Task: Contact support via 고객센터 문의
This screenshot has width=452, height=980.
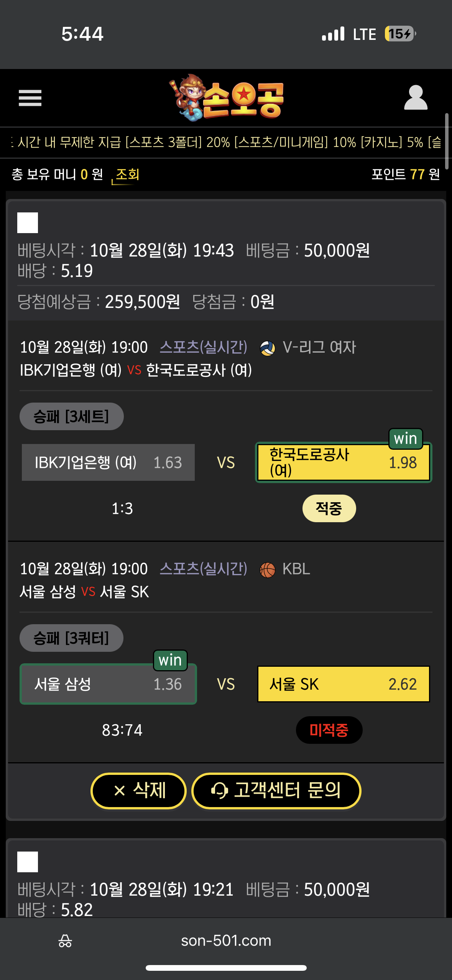Action: coord(276,791)
